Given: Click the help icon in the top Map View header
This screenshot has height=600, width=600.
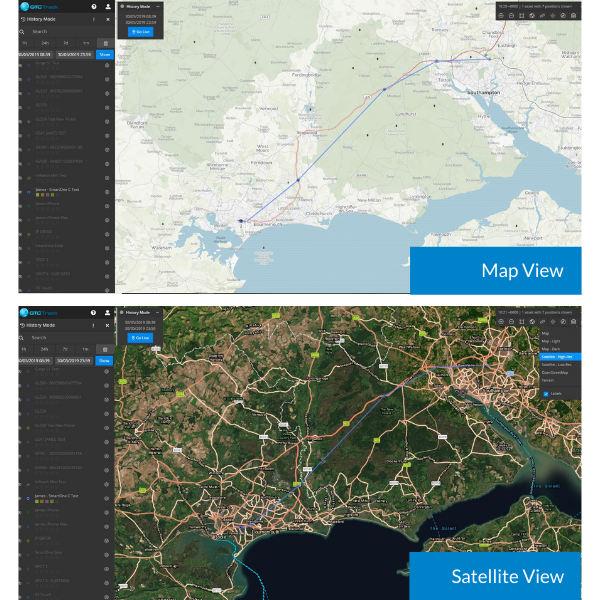Looking at the screenshot, I should coord(93,6).
